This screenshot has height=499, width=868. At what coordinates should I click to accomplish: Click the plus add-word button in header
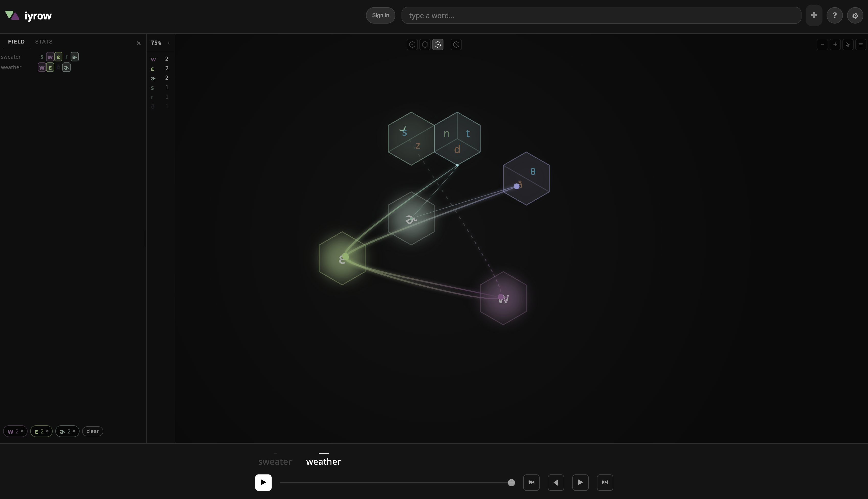click(814, 15)
